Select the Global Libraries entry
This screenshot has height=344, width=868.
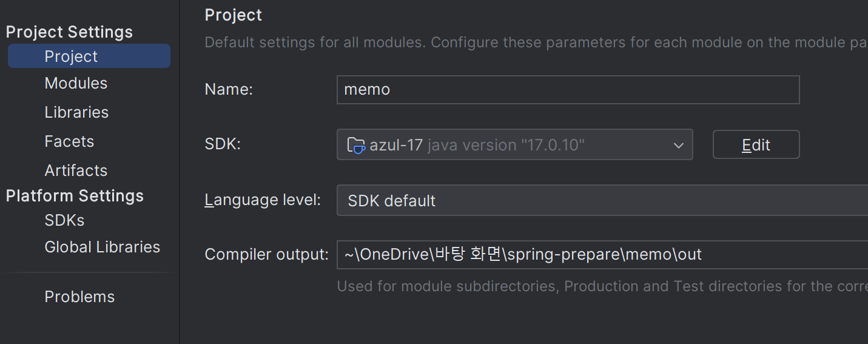click(103, 247)
